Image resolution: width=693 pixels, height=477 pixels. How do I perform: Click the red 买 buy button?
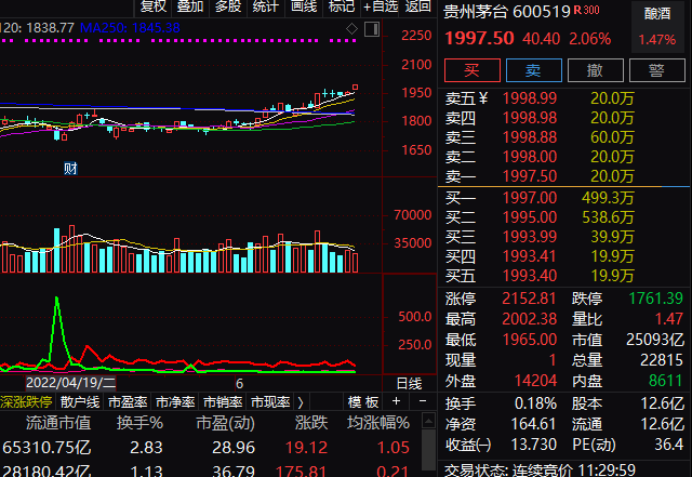[472, 70]
